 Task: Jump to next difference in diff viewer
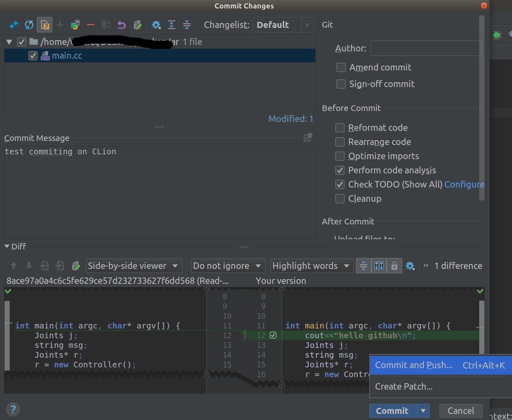pyautogui.click(x=28, y=265)
